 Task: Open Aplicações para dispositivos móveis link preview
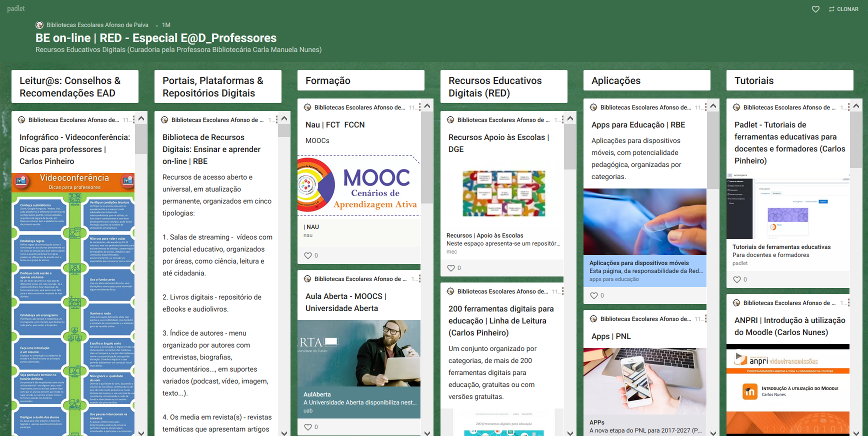(645, 237)
